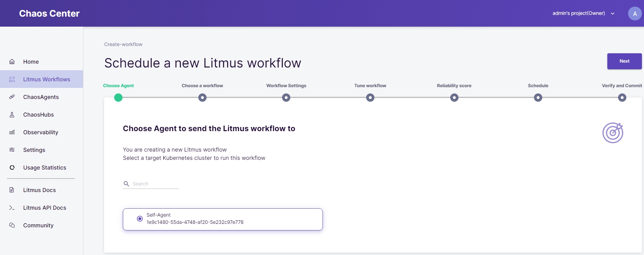Jump to the Choose a workflow step marker
The height and width of the screenshot is (255, 644).
tap(202, 98)
